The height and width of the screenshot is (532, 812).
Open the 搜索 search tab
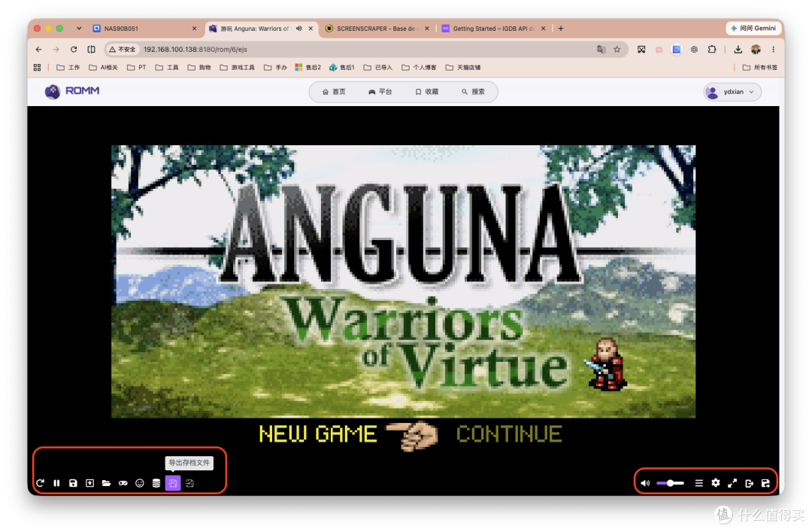click(473, 92)
